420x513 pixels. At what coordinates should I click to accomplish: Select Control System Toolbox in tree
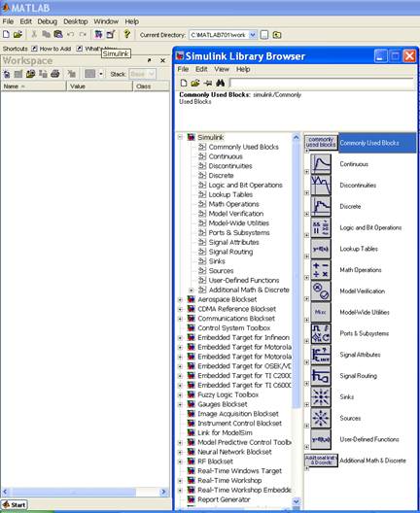(x=234, y=327)
